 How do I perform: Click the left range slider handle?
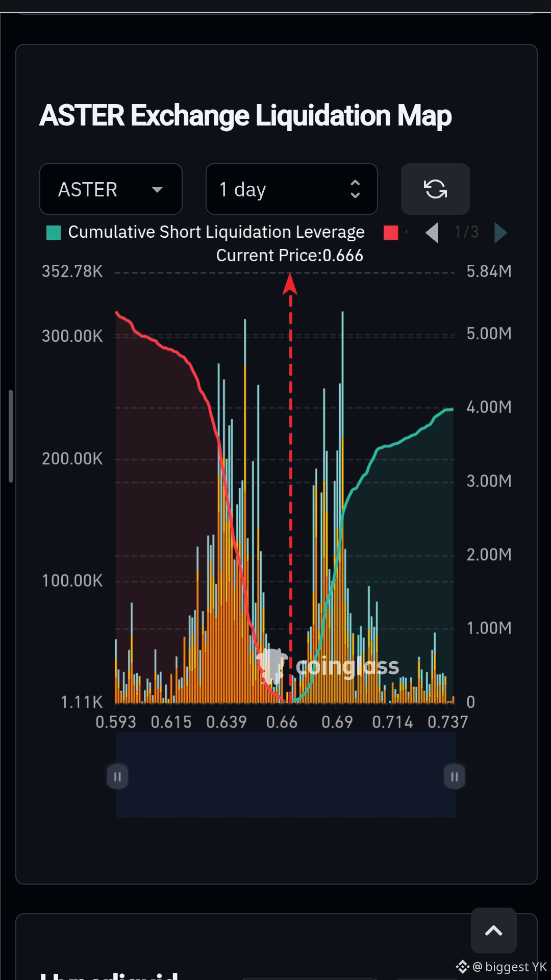(x=117, y=776)
